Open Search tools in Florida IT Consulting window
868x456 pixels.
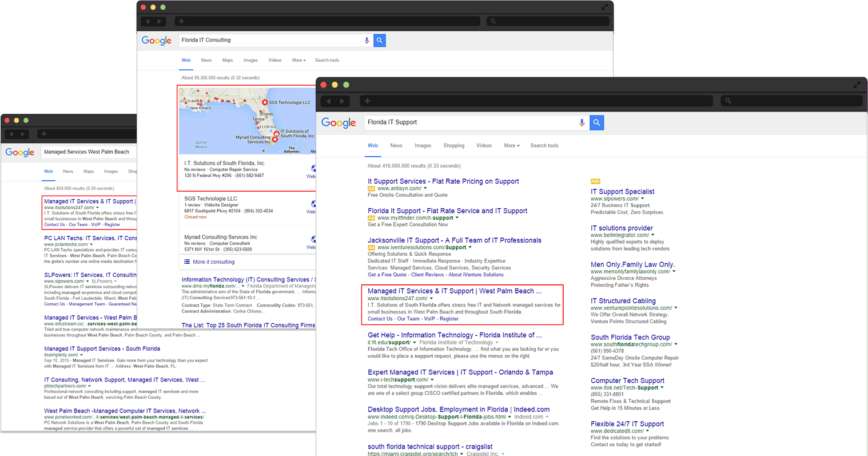[327, 60]
